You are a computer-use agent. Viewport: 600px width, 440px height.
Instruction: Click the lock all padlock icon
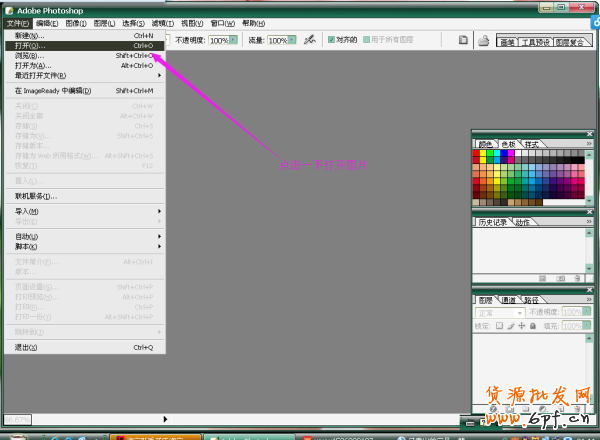point(532,326)
